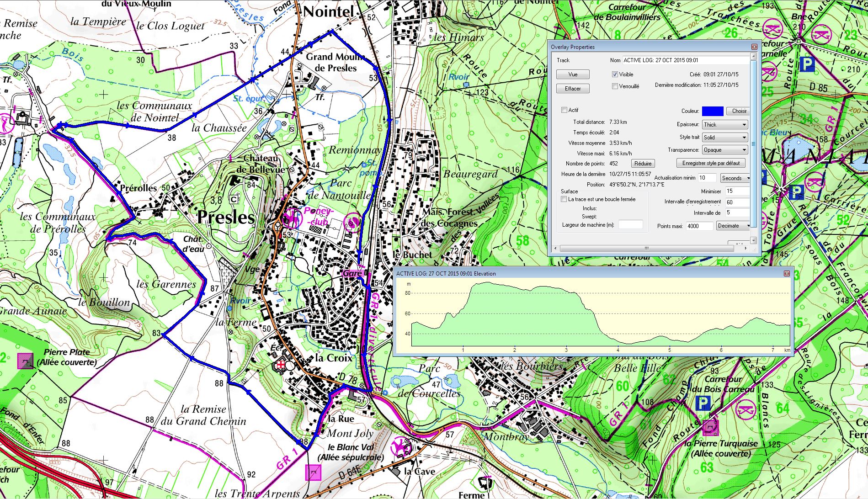
Task: Open the Transparence dropdown
Action: 724,150
